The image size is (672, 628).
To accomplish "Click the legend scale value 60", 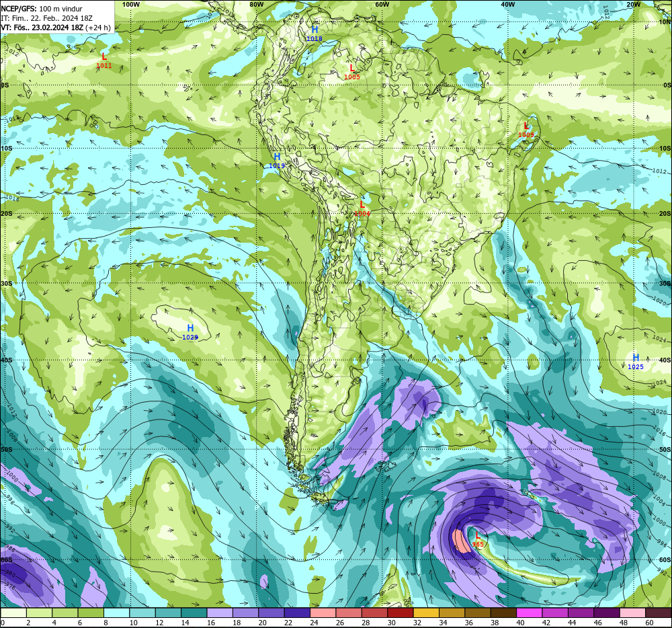I will tap(649, 623).
